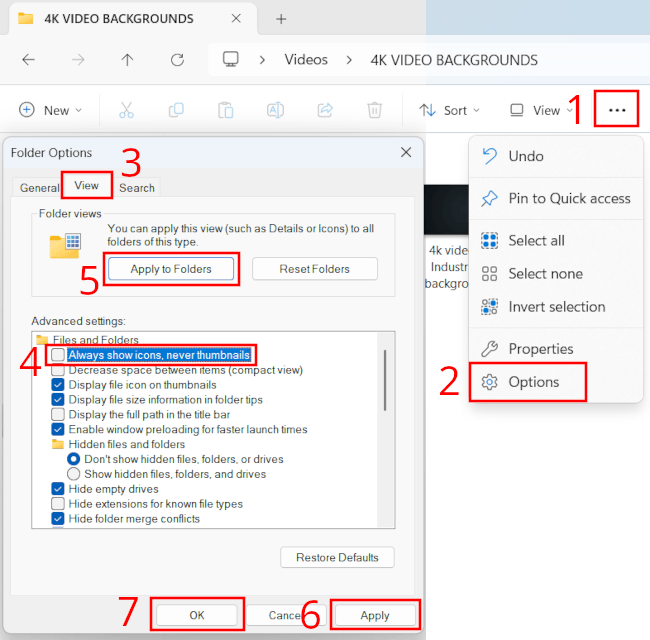Click the Forward navigation arrow
This screenshot has height=640, width=650.
(78, 60)
